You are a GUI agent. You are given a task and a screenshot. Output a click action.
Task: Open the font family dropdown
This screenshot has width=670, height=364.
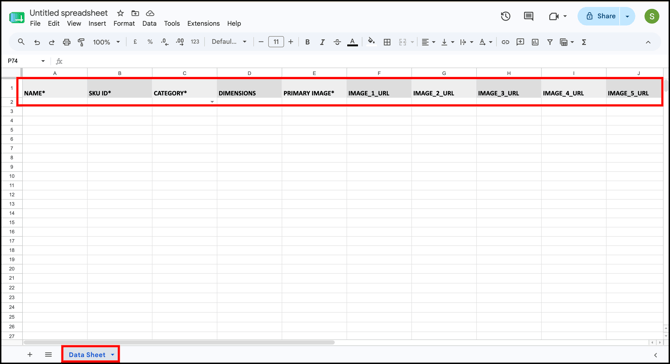click(229, 42)
